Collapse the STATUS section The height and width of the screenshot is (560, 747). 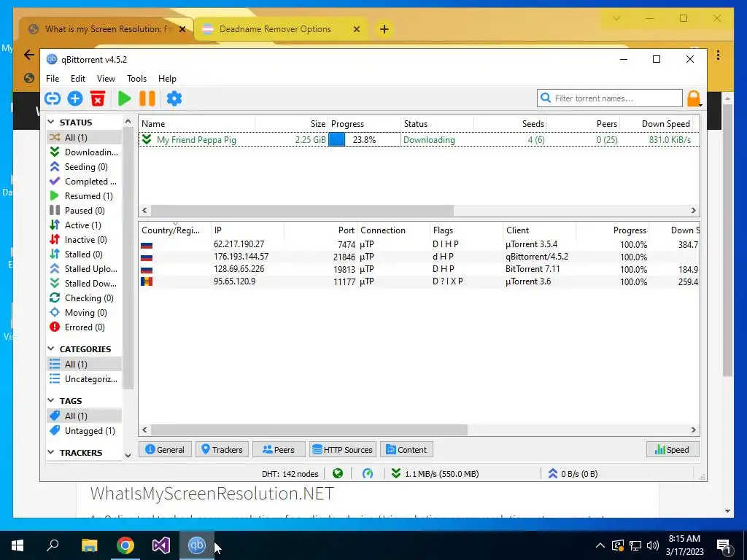tap(51, 122)
